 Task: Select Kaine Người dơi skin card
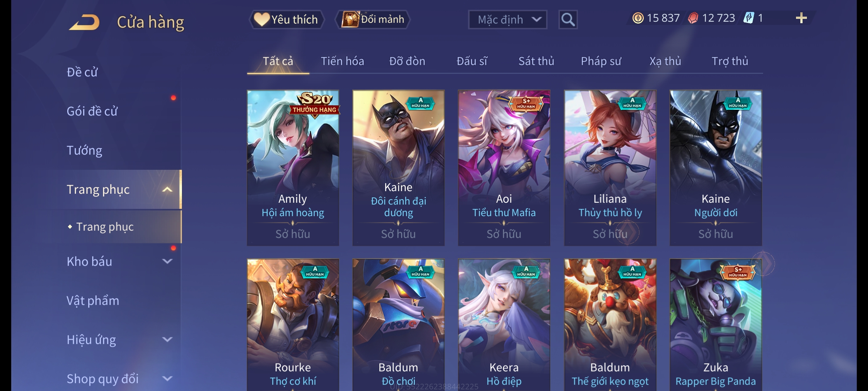pos(716,168)
